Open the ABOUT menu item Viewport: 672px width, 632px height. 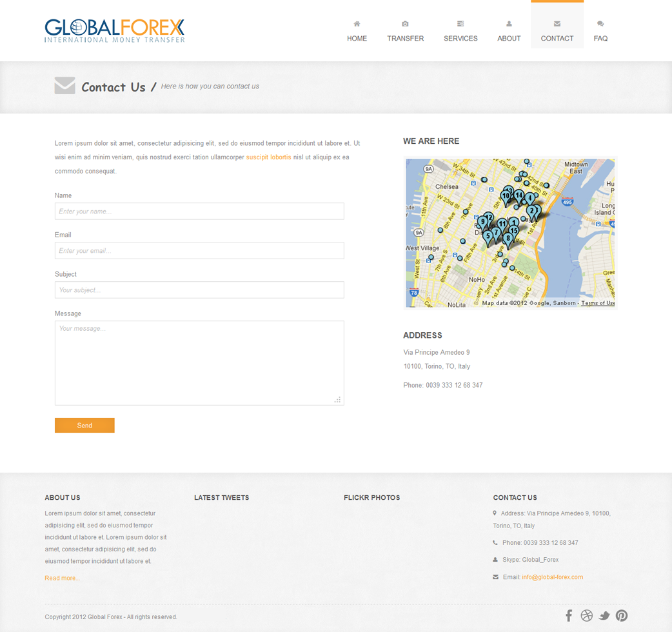click(509, 38)
